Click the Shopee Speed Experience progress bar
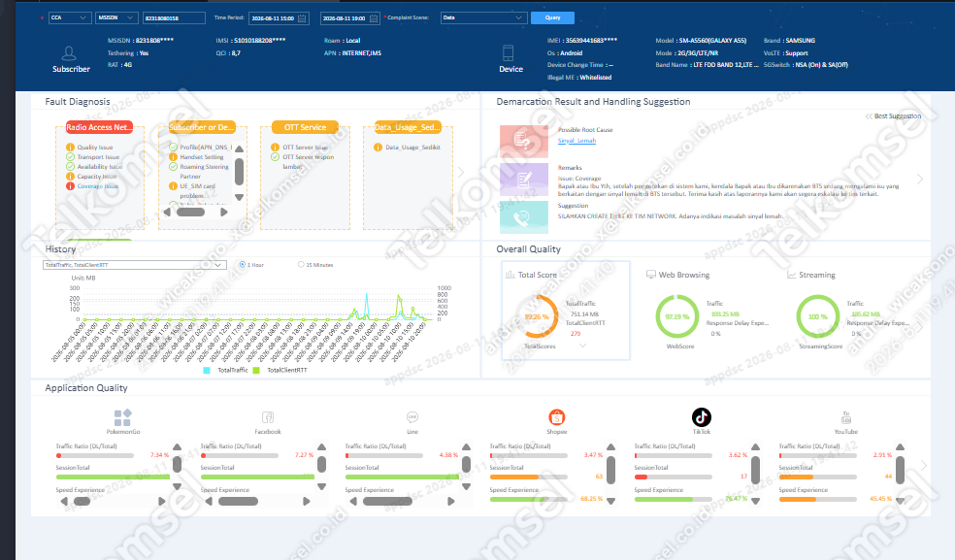Image resolution: width=955 pixels, height=560 pixels. coord(529,499)
